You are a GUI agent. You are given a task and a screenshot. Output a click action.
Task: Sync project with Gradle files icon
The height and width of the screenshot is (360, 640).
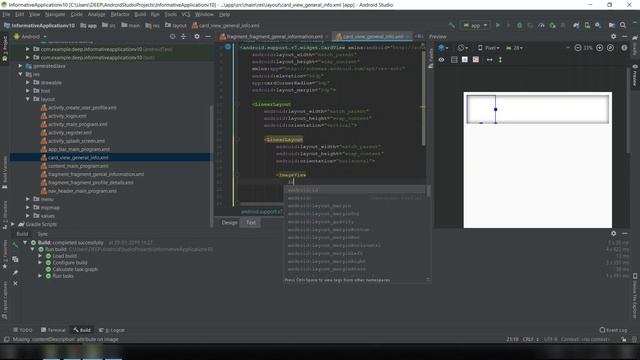pos(576,25)
